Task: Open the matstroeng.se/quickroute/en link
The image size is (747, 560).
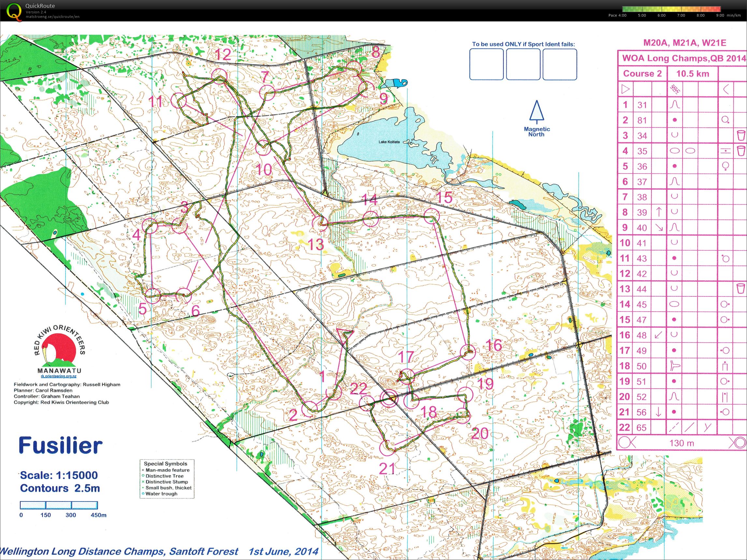Action: click(53, 17)
